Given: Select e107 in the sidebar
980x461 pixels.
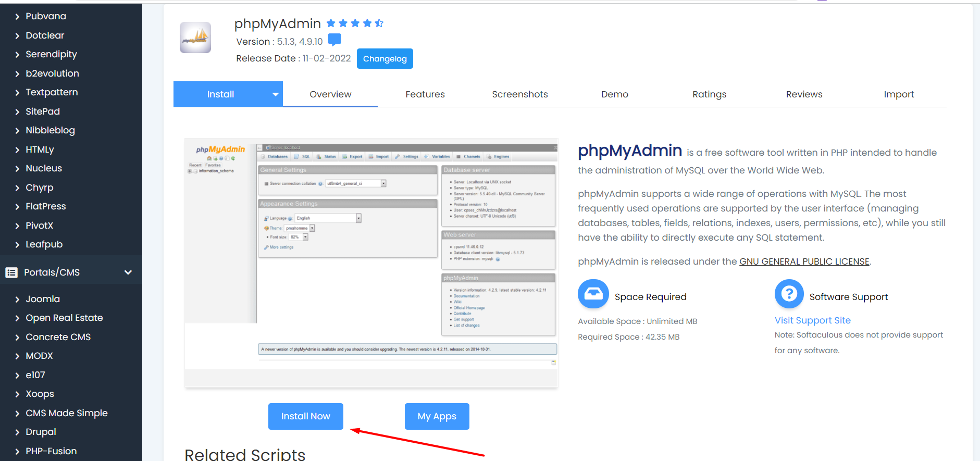Looking at the screenshot, I should [x=35, y=375].
